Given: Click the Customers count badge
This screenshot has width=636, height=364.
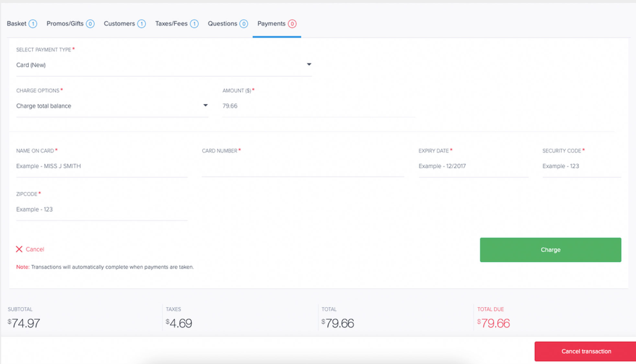Looking at the screenshot, I should coord(142,24).
